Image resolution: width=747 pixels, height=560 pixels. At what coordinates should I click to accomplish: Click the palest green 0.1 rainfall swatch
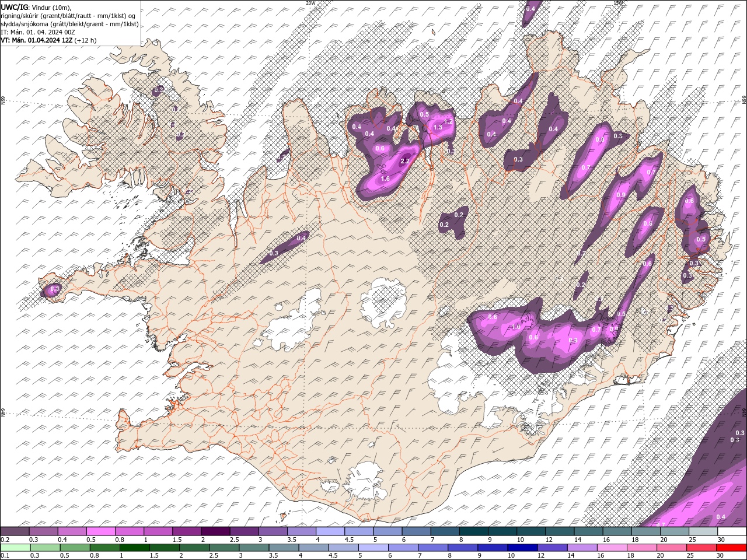tap(15, 547)
